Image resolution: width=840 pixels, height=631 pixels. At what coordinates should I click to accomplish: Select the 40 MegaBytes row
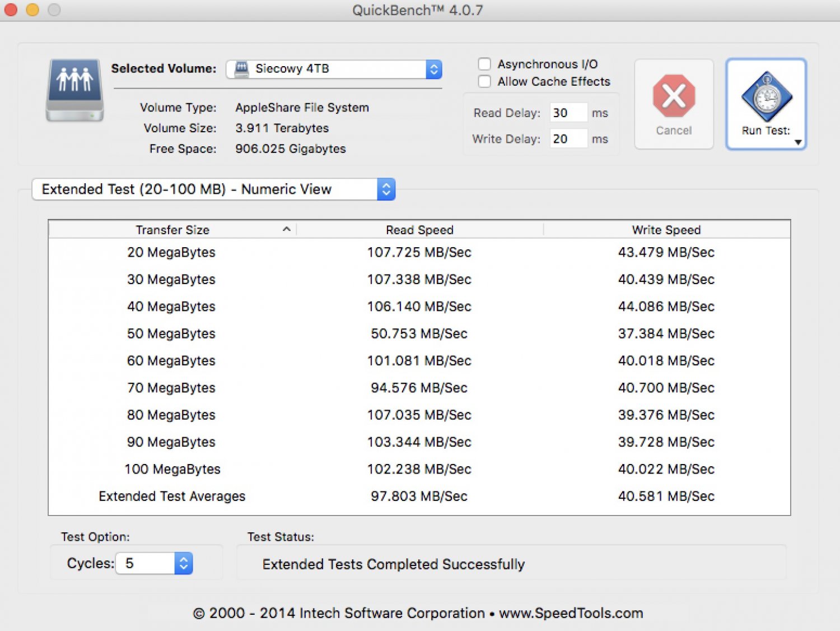click(x=419, y=307)
